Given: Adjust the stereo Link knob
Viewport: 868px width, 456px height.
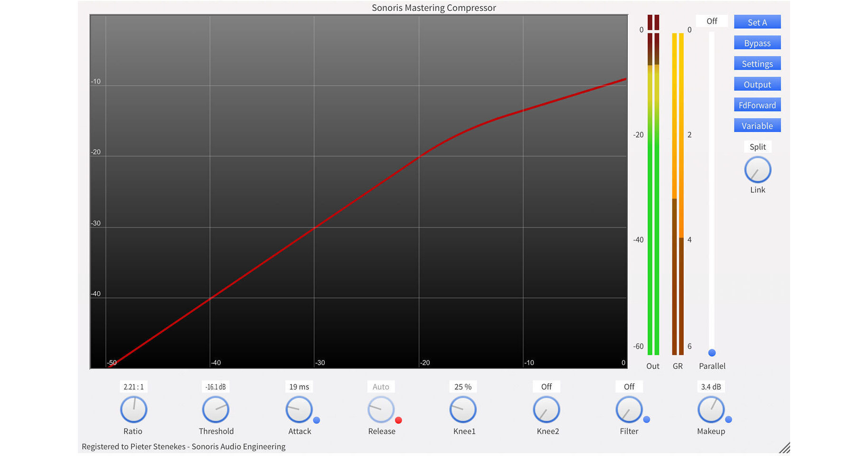Looking at the screenshot, I should [757, 169].
